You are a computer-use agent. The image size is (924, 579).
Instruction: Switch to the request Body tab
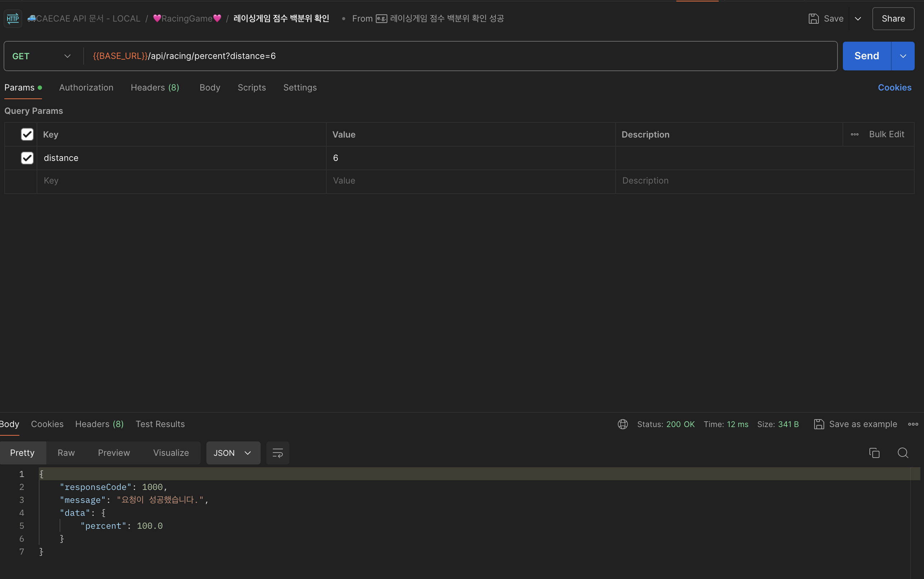[x=210, y=87]
